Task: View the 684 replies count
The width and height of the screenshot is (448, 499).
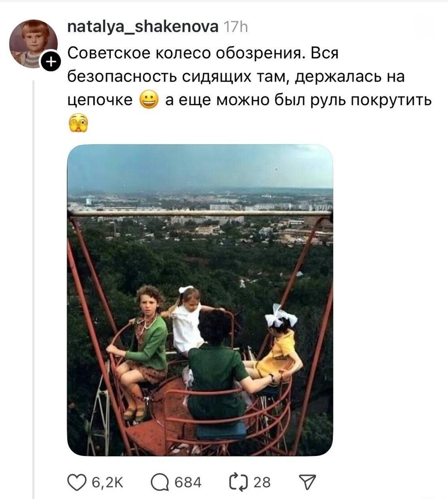Action: (188, 482)
